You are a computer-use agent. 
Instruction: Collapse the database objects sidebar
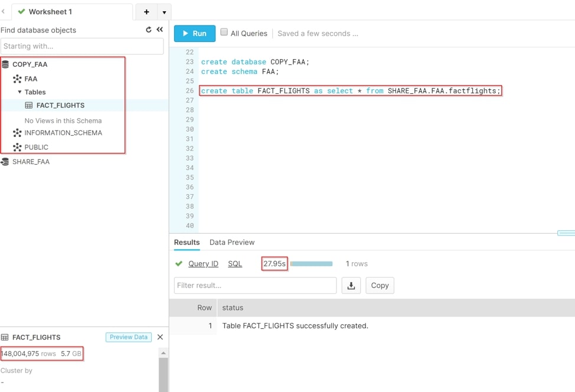click(x=159, y=30)
